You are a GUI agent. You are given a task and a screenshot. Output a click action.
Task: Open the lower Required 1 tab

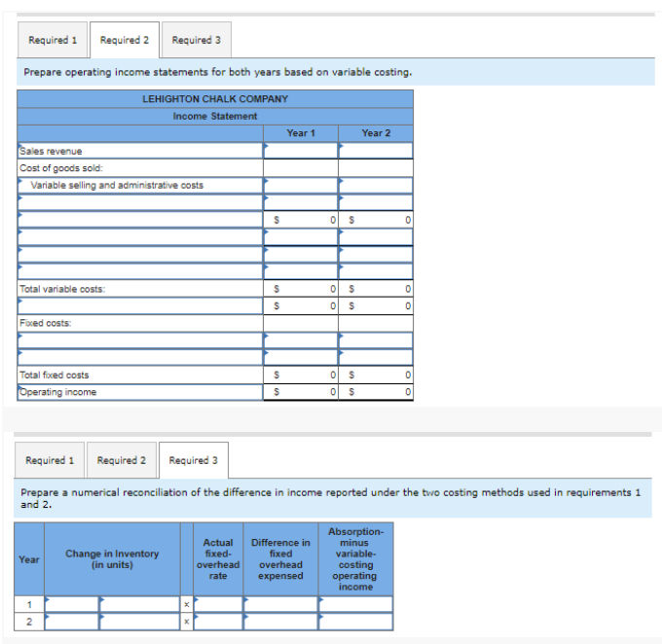click(50, 460)
